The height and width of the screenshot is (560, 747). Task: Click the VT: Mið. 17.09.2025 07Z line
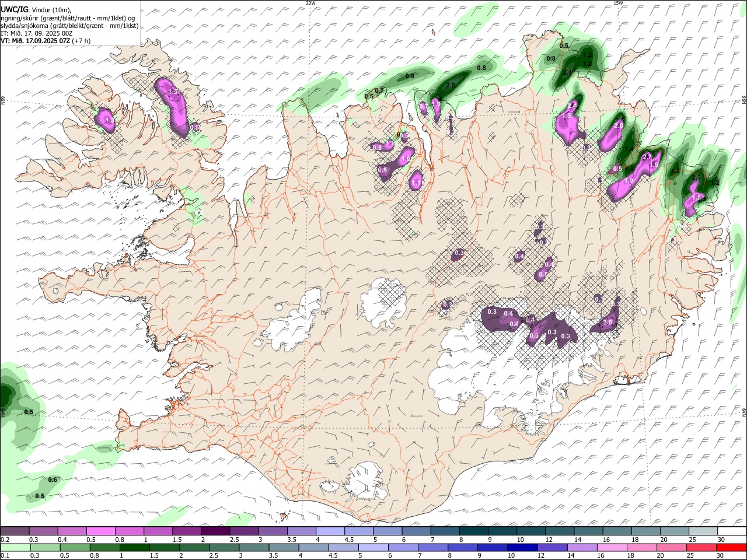tap(46, 41)
